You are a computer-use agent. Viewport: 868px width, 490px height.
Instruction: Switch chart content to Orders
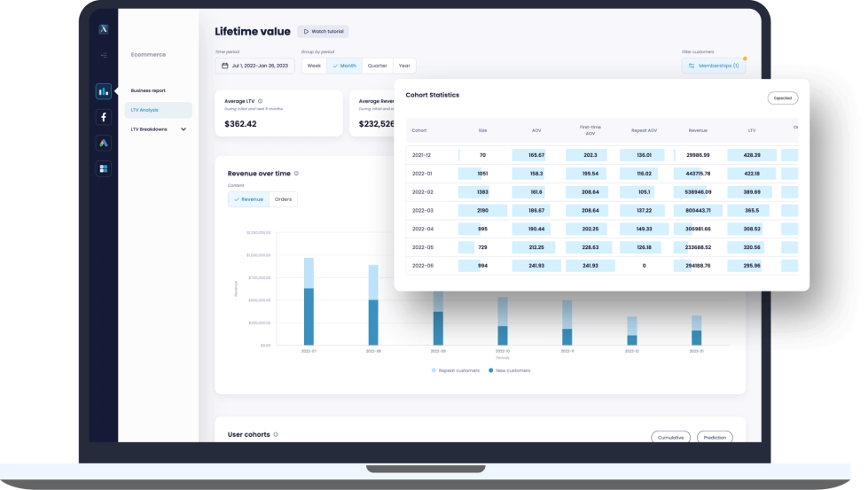tap(283, 199)
